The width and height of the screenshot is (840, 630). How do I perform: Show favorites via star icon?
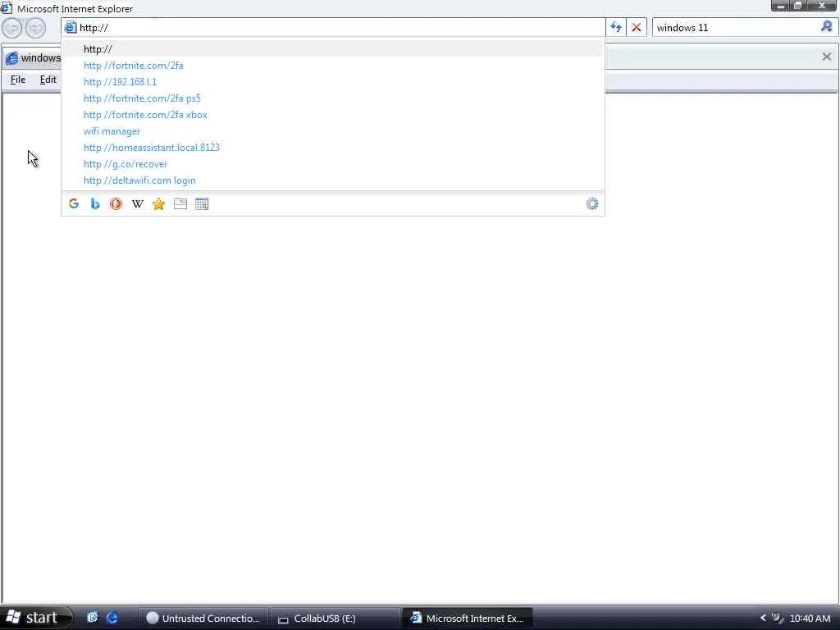point(158,203)
